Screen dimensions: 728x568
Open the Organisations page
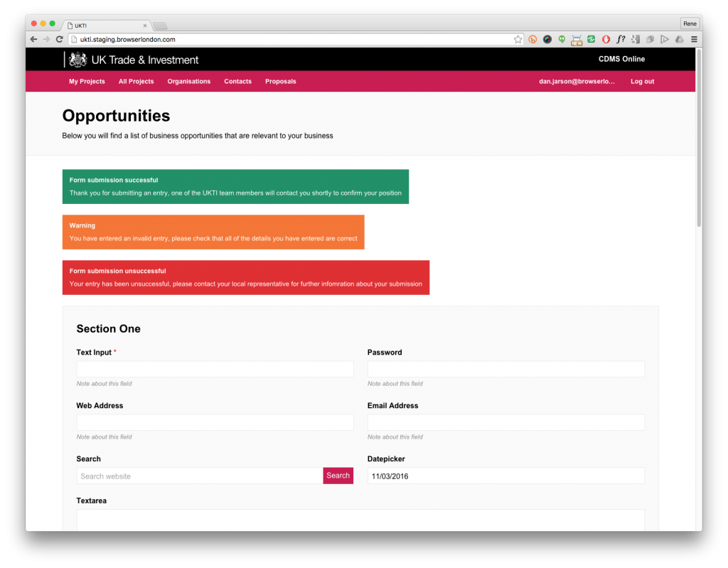pyautogui.click(x=189, y=81)
